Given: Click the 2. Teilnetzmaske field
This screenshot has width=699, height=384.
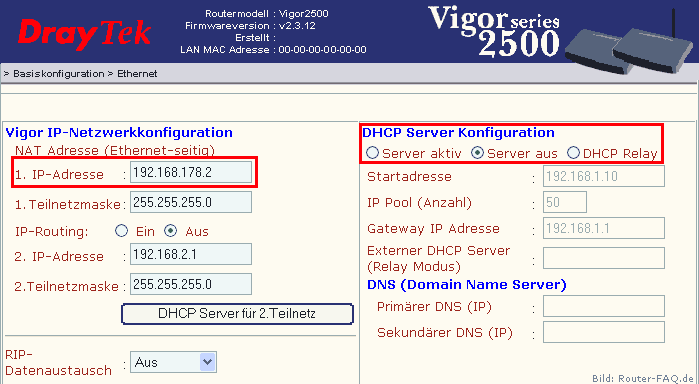Looking at the screenshot, I should [191, 284].
